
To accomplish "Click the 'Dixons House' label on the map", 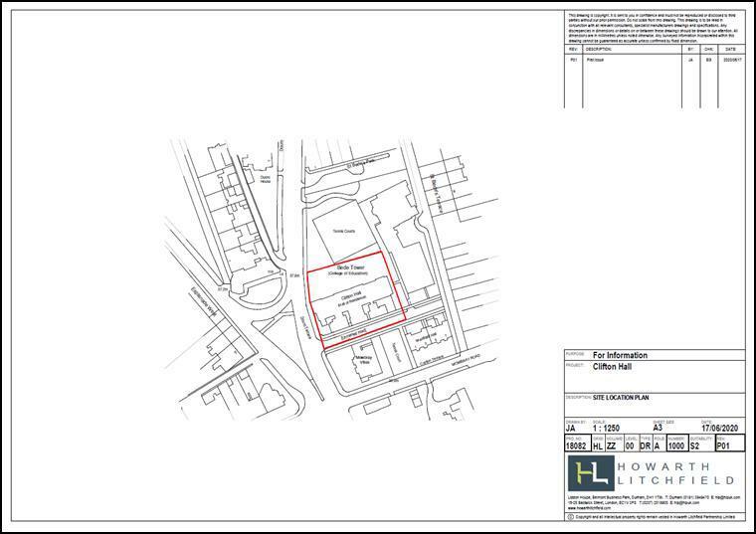I will (266, 179).
